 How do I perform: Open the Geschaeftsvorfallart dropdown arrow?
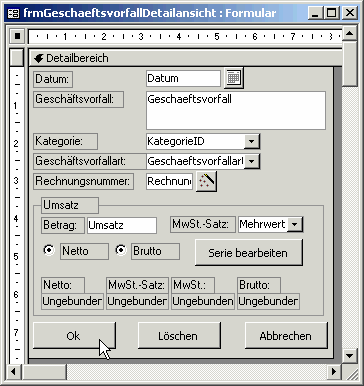[x=252, y=162]
